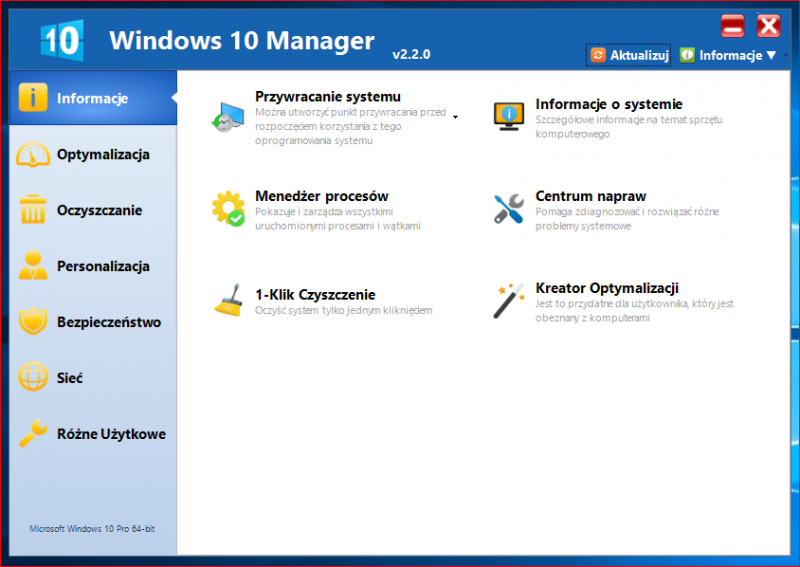Click the Windows 10 logo icon
800x567 pixels.
tap(62, 40)
